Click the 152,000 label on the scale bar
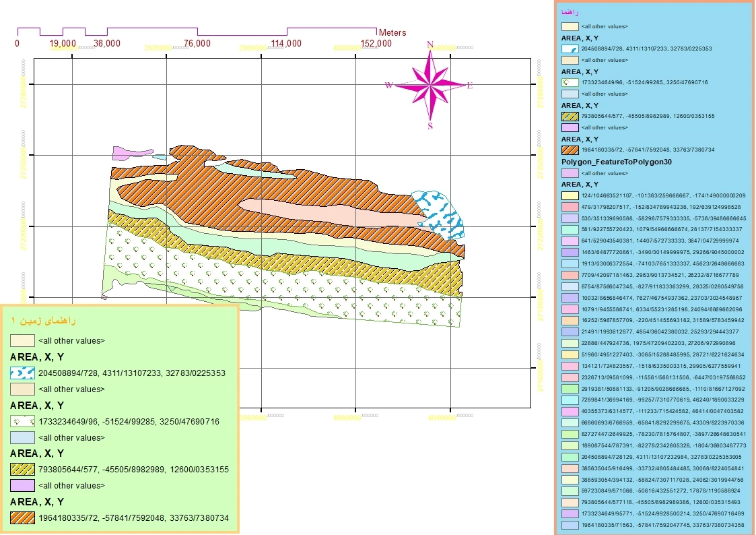This screenshot has height=535, width=756. point(376,44)
